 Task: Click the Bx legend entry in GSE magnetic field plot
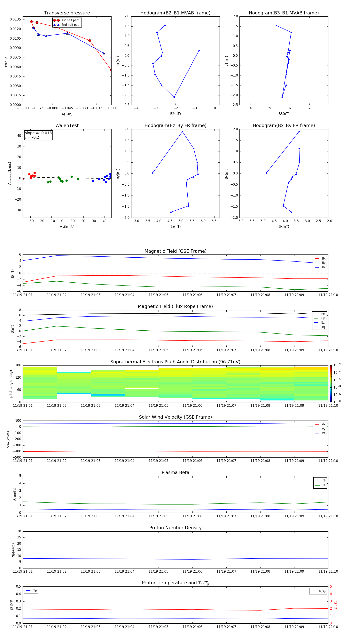click(320, 259)
